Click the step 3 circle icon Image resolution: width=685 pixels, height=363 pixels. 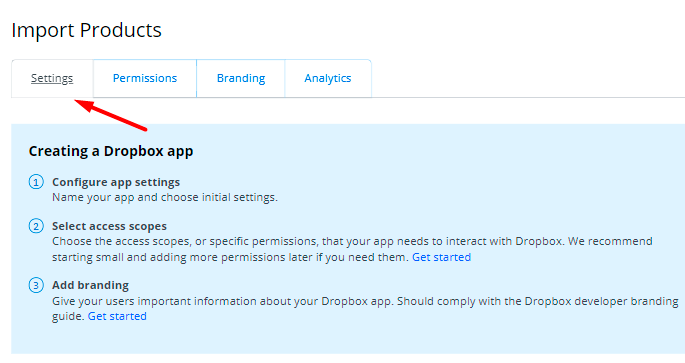pyautogui.click(x=36, y=285)
